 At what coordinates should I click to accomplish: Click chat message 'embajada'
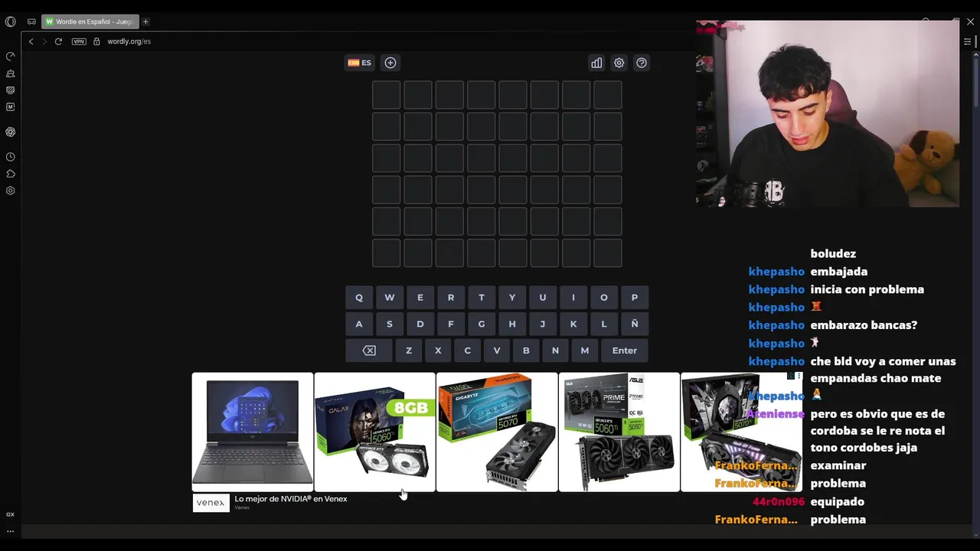click(839, 272)
